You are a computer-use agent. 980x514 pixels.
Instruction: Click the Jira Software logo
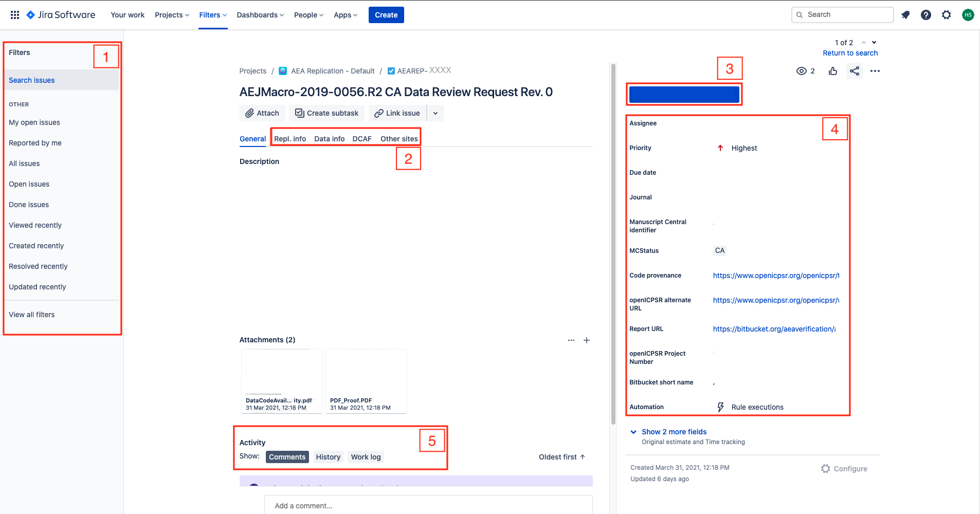(61, 15)
